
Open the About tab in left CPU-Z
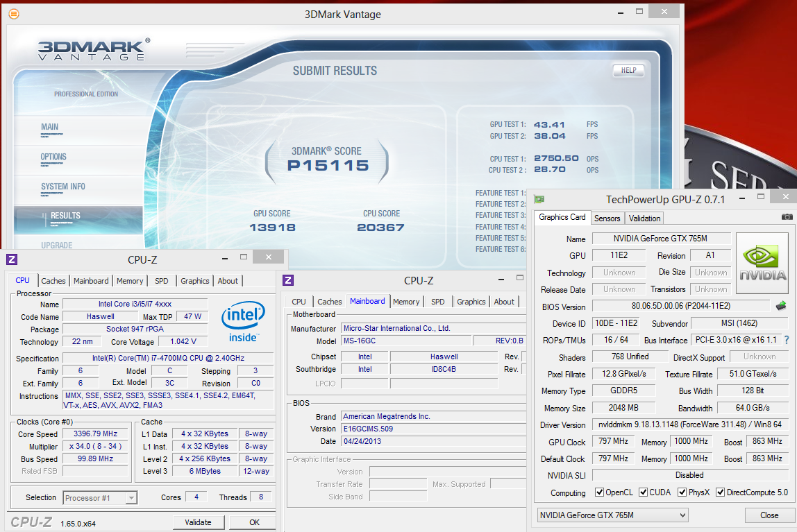click(x=228, y=281)
